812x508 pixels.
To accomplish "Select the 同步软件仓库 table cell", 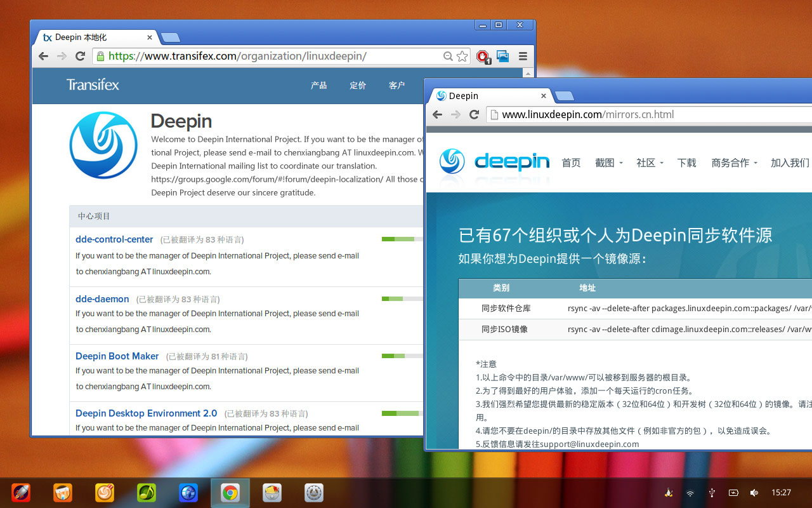I will tap(506, 309).
